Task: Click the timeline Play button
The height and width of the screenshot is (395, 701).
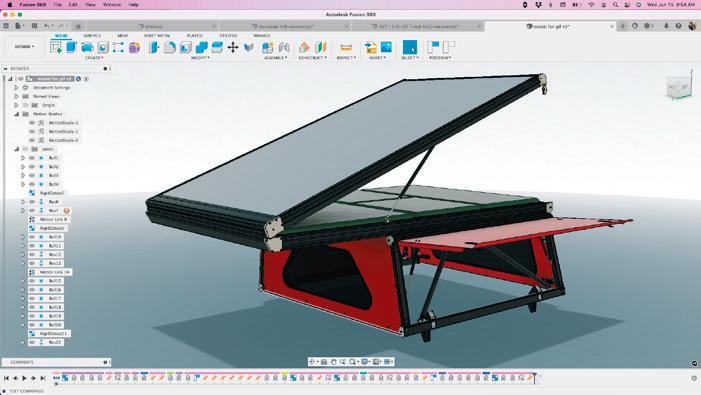Action: (24, 378)
